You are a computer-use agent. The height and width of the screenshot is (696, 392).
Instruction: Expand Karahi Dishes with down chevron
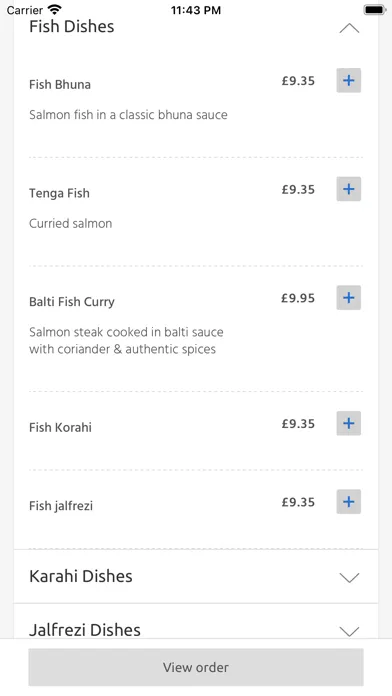tap(349, 577)
